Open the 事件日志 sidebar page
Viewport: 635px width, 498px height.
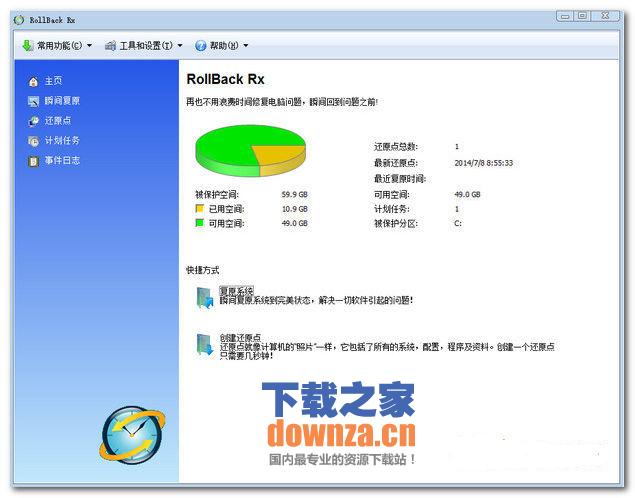click(62, 160)
